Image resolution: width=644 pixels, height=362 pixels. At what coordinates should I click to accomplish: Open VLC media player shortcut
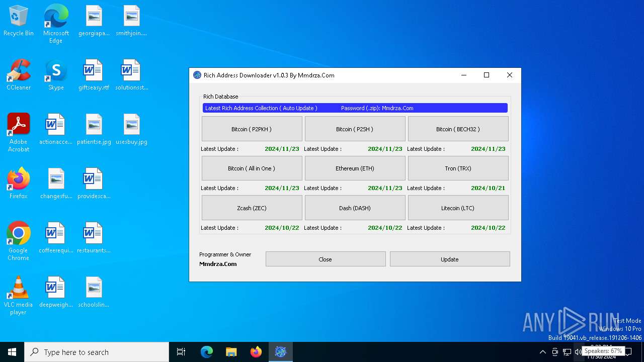click(19, 296)
